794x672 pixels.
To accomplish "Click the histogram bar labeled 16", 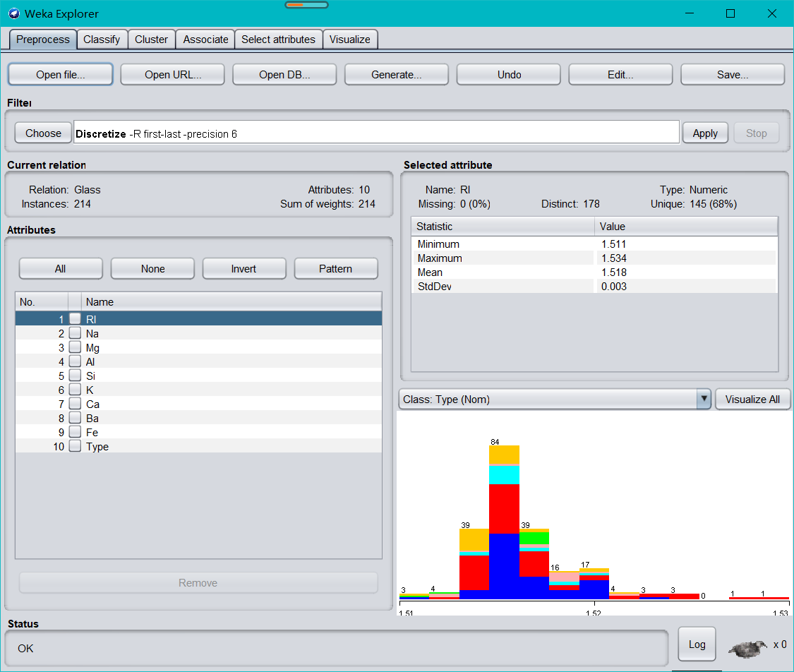I will 564,585.
